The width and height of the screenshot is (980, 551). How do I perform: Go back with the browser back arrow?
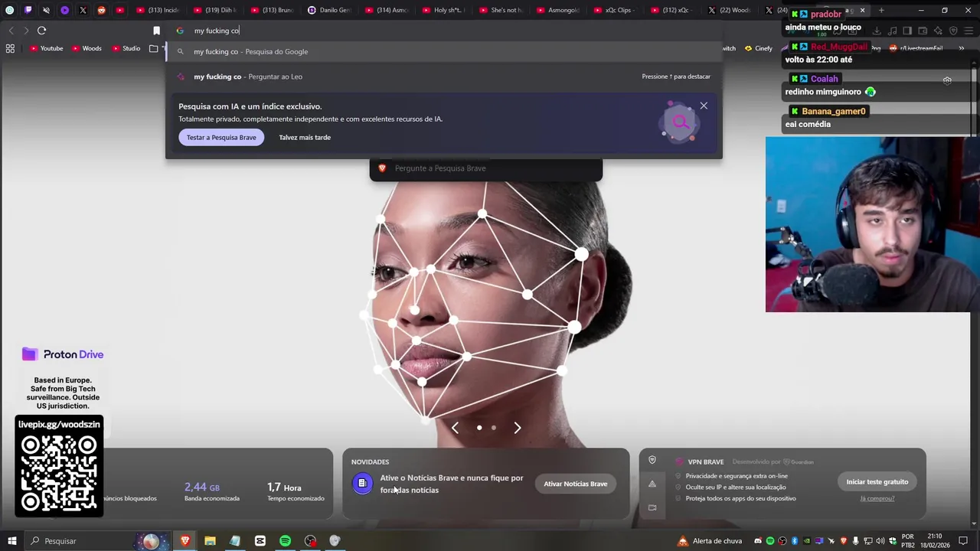(11, 31)
